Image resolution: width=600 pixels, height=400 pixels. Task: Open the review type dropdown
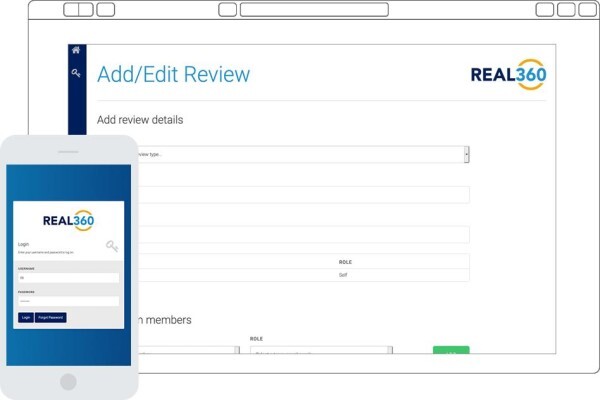303,154
